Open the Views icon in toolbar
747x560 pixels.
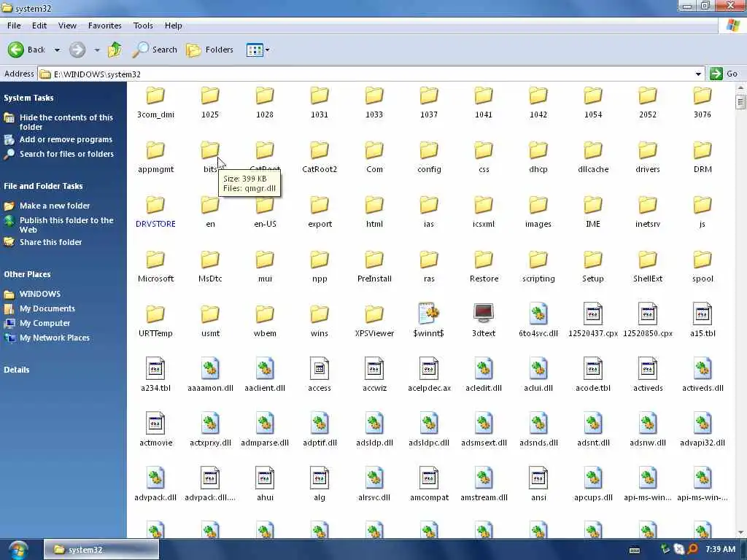click(255, 50)
